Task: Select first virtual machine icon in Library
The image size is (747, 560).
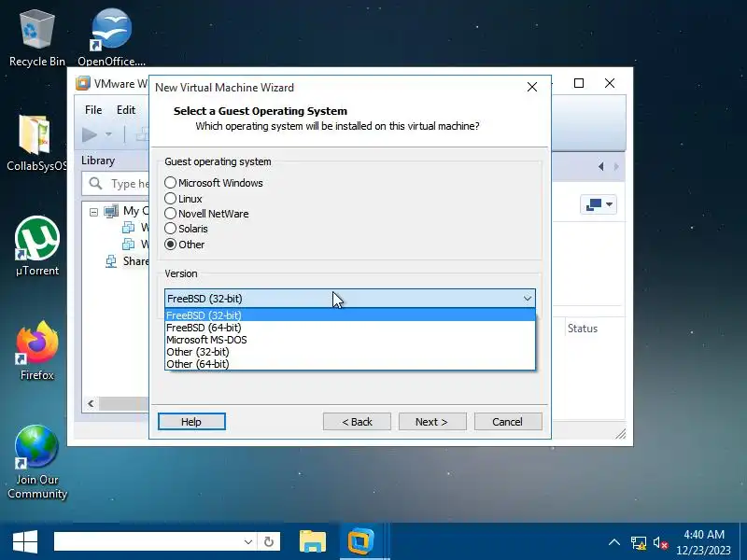Action: [128, 228]
